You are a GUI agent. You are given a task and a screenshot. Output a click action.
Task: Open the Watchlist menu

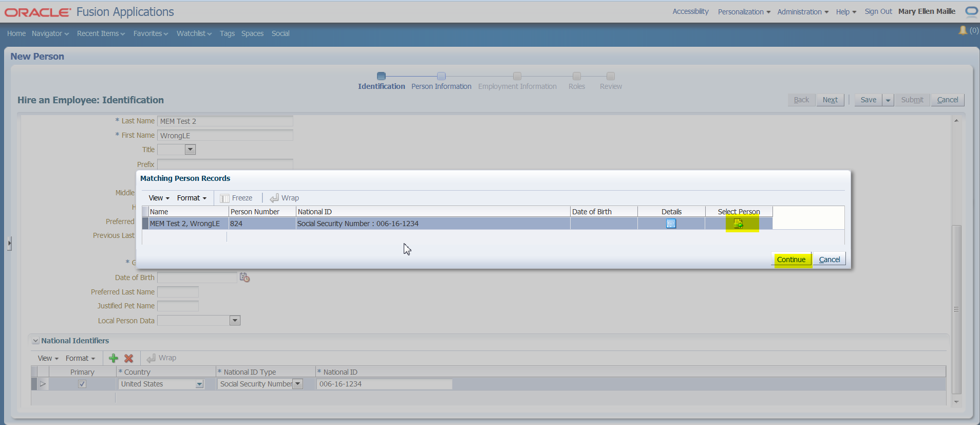click(194, 33)
